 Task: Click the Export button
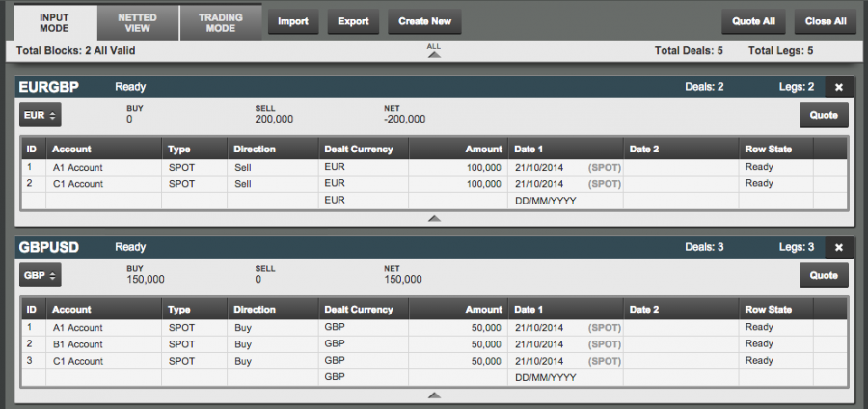[x=353, y=21]
